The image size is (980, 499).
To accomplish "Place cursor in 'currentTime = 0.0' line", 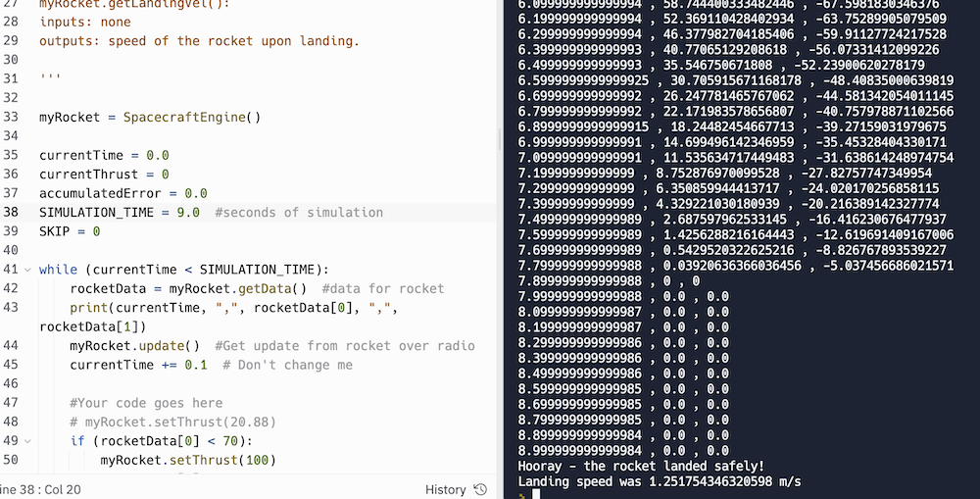I will pos(104,155).
